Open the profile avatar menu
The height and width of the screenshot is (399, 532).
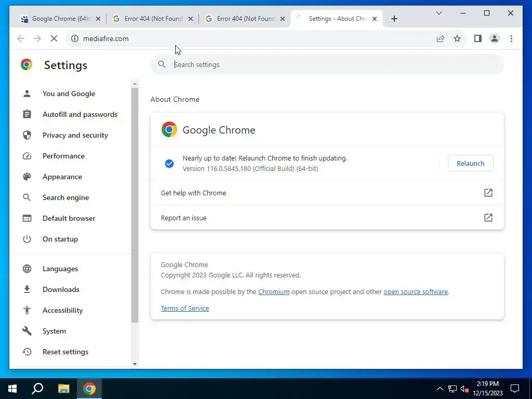coord(495,38)
